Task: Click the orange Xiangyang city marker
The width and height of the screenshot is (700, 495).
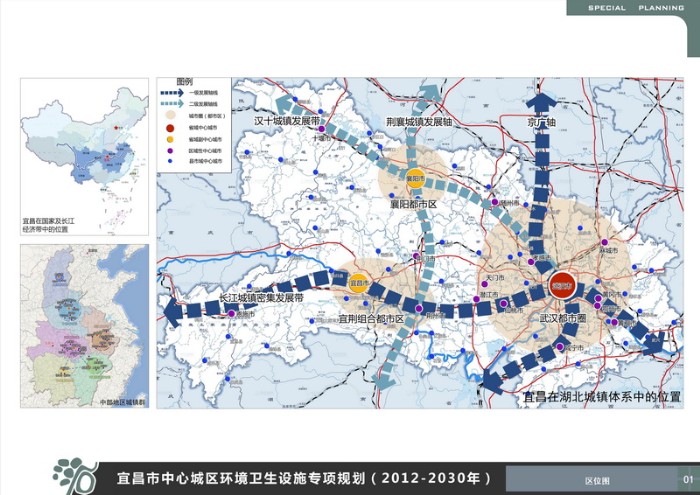Action: point(415,180)
